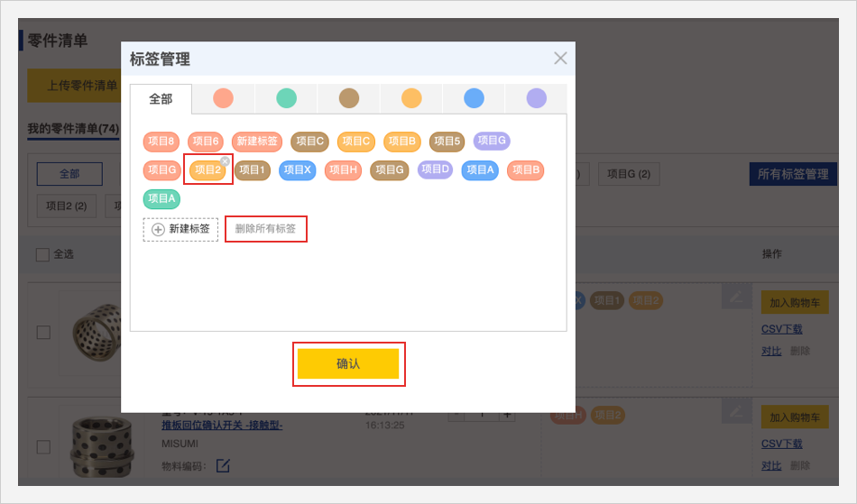This screenshot has height=504, width=857.
Task: Toggle the 全选 checkbox
Action: tap(42, 255)
